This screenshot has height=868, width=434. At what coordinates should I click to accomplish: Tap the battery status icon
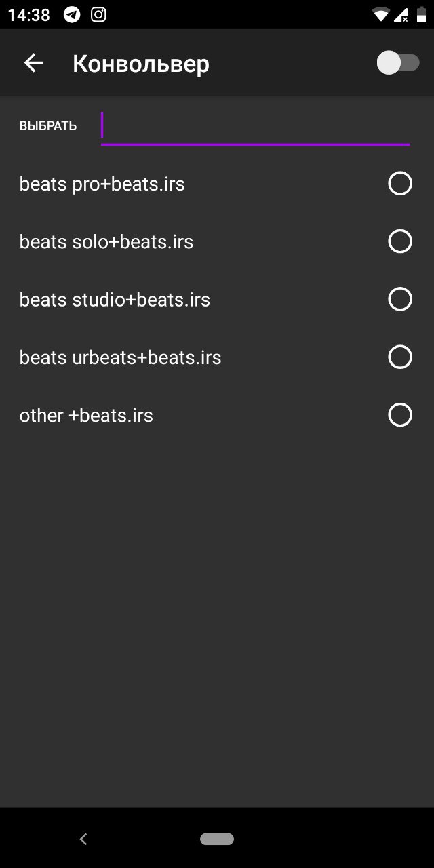421,14
